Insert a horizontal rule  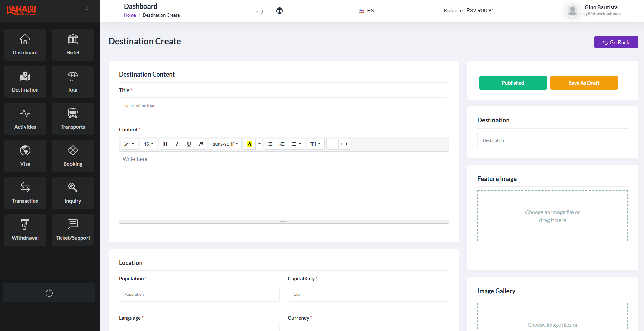[x=332, y=144]
